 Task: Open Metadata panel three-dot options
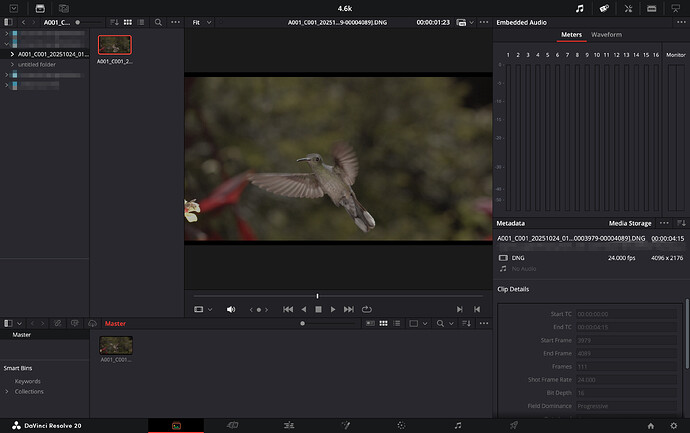[x=664, y=223]
